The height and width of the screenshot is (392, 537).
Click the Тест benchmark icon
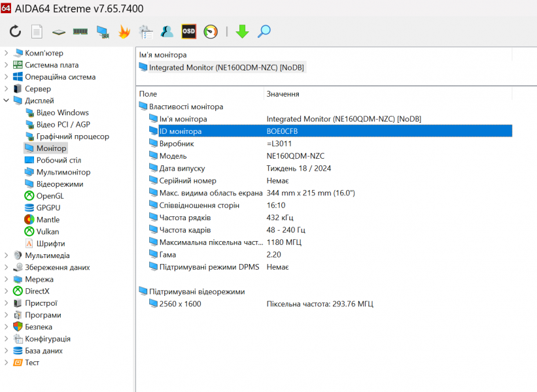pyautogui.click(x=18, y=363)
